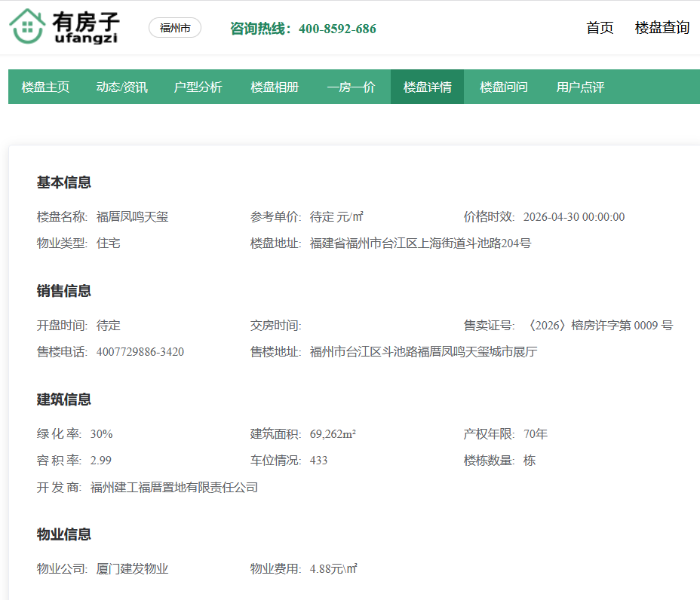Switch to the 楼盘主页 tab
This screenshot has height=600, width=700.
point(46,87)
